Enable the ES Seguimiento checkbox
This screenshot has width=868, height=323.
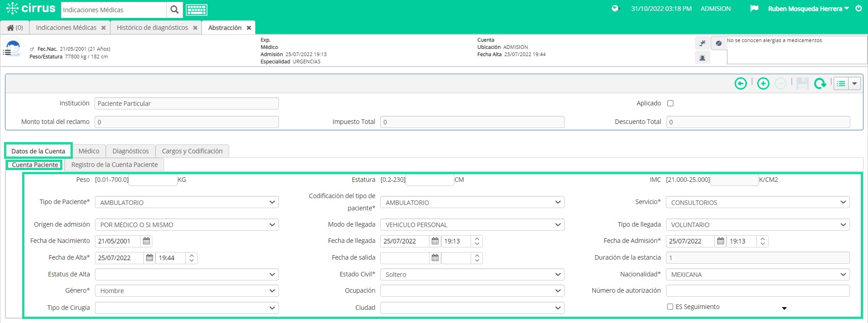(670, 307)
